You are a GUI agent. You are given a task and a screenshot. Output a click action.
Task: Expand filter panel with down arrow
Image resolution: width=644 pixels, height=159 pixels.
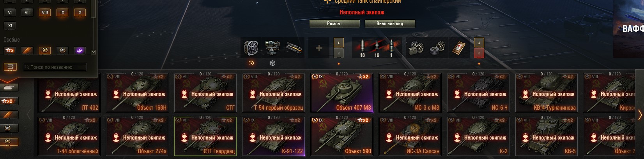coord(93,52)
